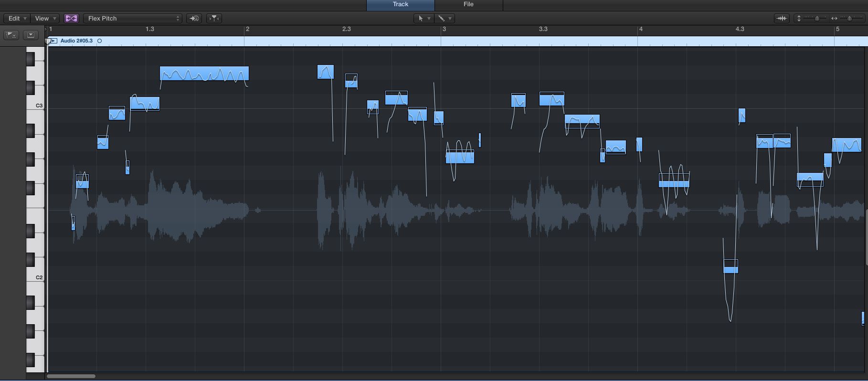
Task: Select the wide vibrato note just after bar 3
Action: click(x=460, y=157)
